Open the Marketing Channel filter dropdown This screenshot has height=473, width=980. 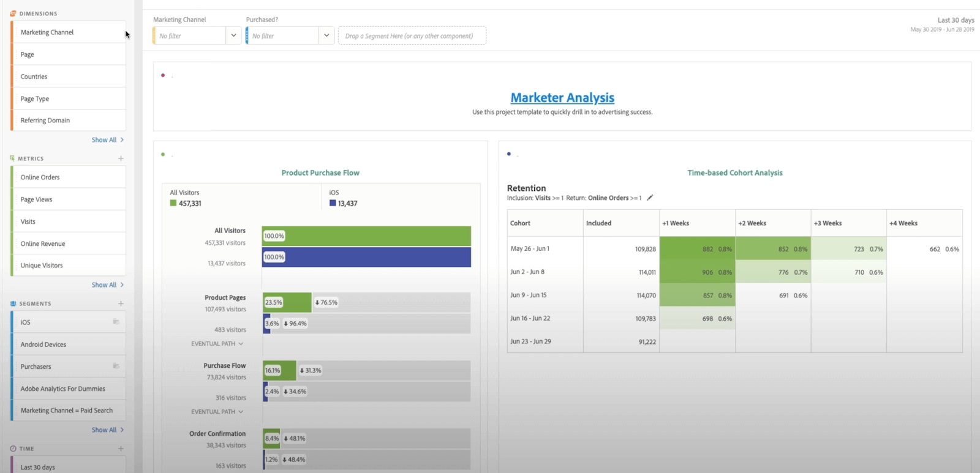pos(233,35)
